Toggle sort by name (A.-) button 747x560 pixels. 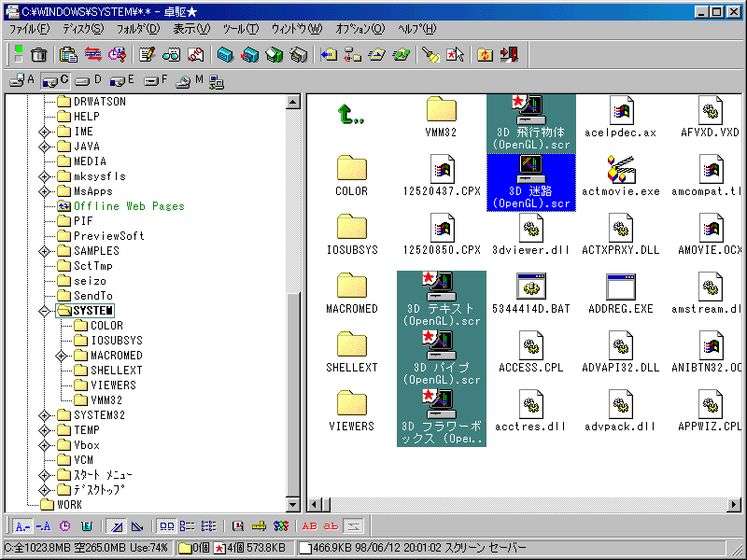tap(22, 525)
